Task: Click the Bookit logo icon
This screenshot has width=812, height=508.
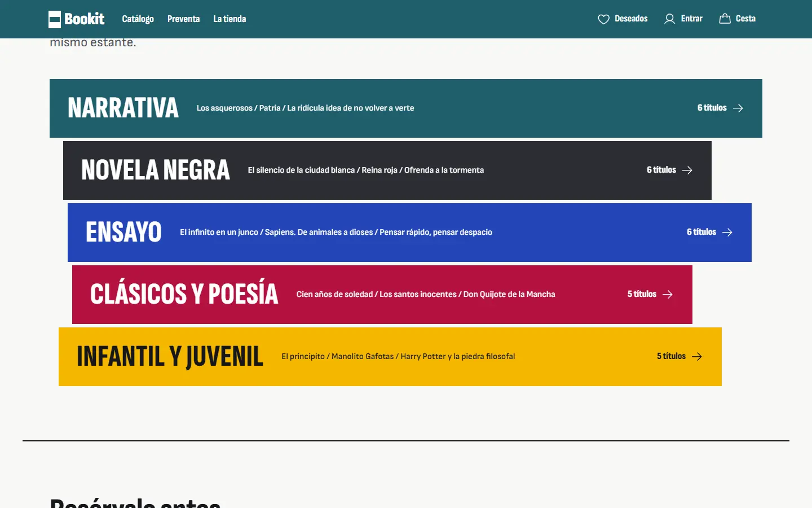Action: tap(55, 19)
